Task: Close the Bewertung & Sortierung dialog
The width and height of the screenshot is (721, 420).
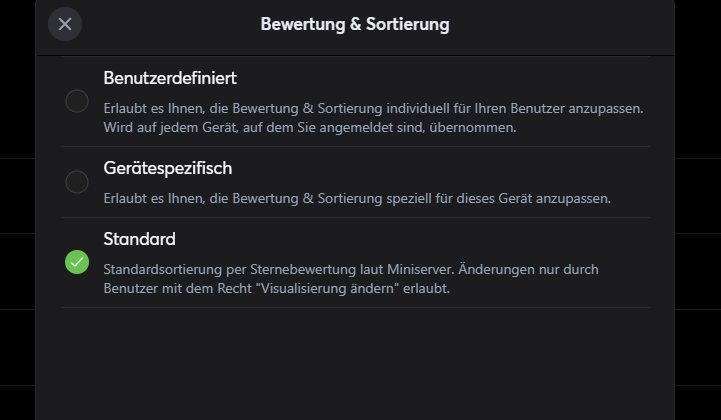Action: tap(65, 24)
